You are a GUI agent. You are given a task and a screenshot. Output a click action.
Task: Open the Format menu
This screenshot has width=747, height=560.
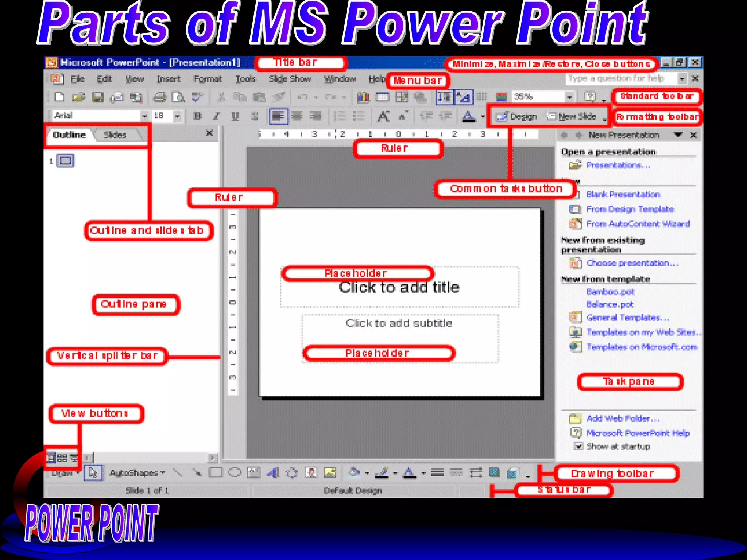[208, 79]
